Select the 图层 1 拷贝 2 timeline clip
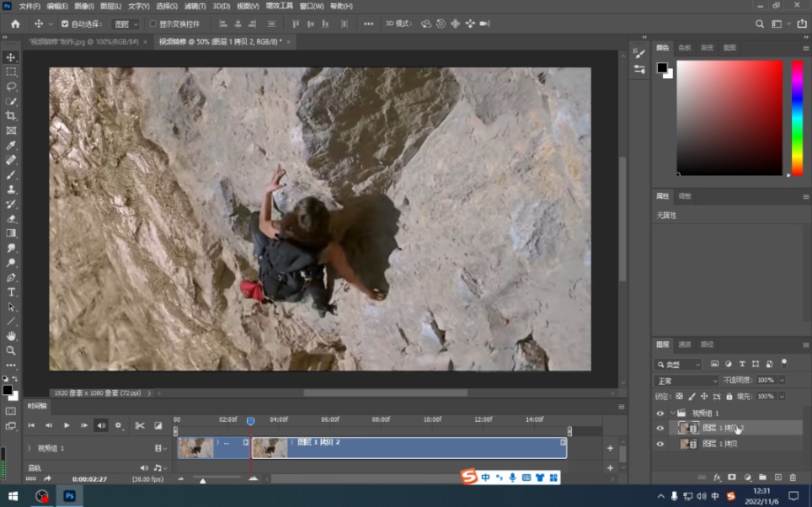 tap(421, 448)
